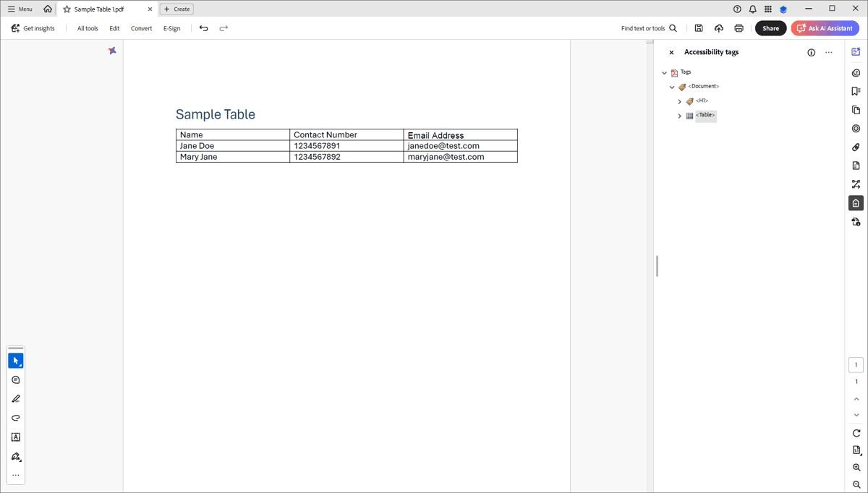Upload file to cloud storage

718,28
